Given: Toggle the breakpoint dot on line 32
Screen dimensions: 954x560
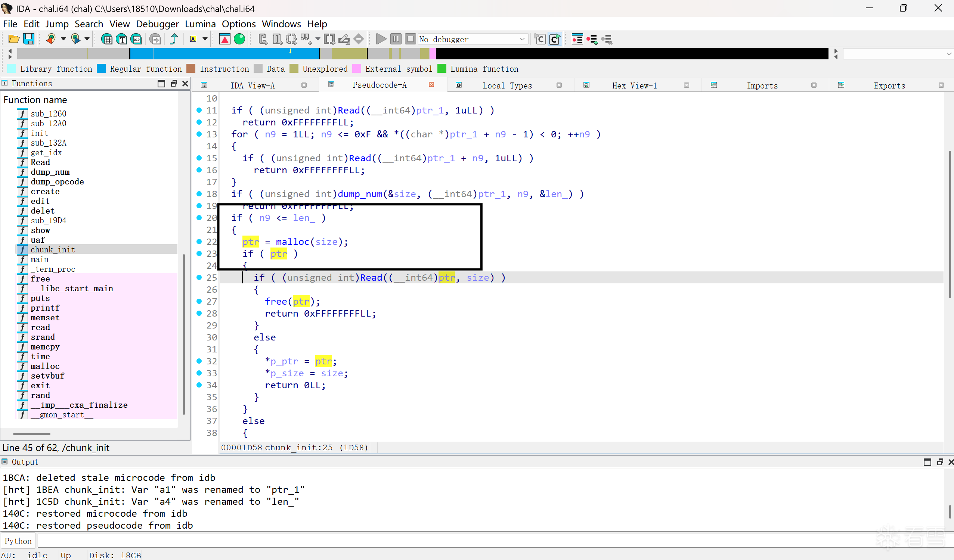Looking at the screenshot, I should pos(199,361).
